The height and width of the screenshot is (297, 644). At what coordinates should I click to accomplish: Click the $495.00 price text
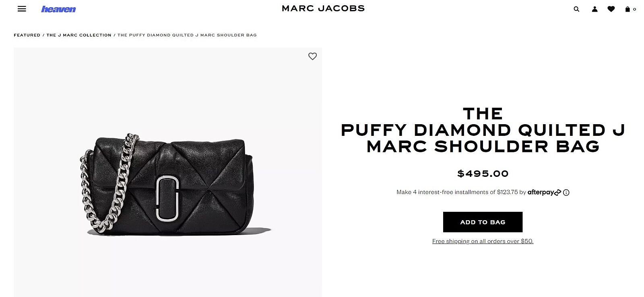click(x=483, y=174)
